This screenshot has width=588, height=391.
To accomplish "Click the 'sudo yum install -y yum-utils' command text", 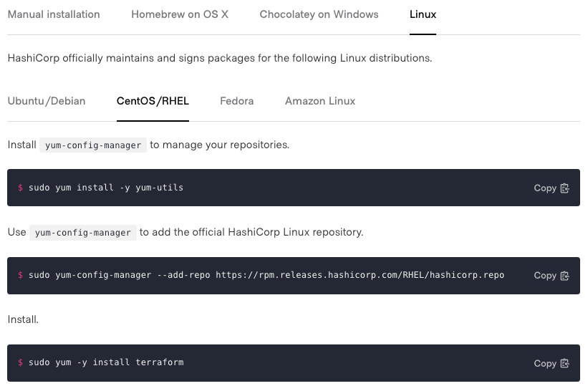I will pos(106,188).
